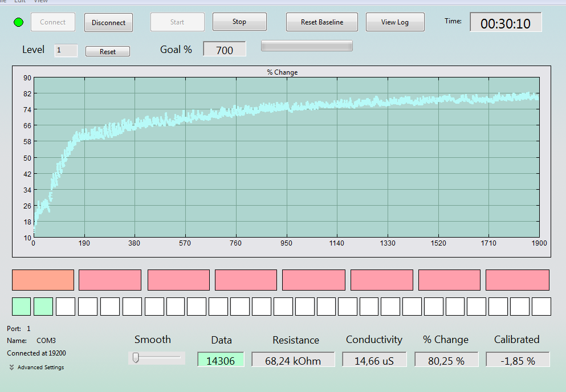Click the Calibrated value -1,85 %
The width and height of the screenshot is (566, 392).
click(518, 360)
